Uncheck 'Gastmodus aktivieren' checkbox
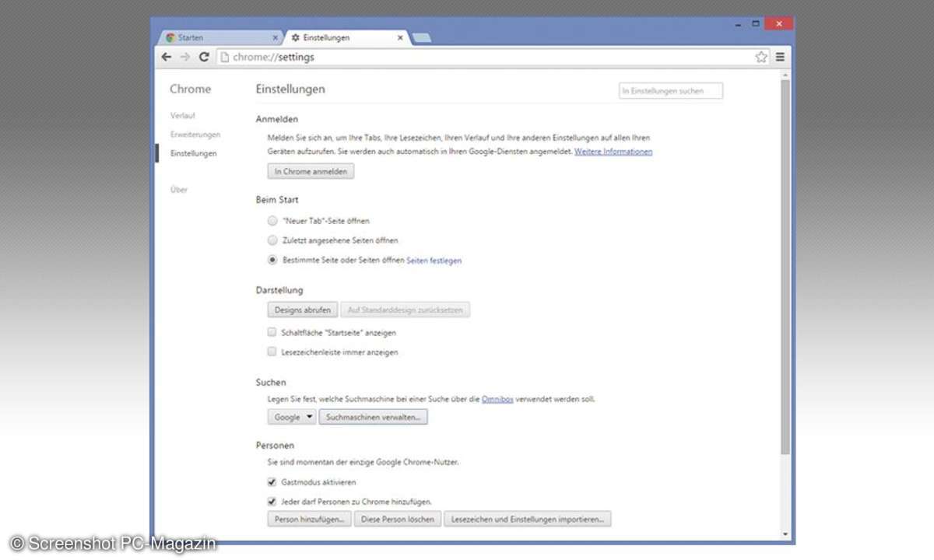Image resolution: width=934 pixels, height=560 pixels. (x=272, y=482)
